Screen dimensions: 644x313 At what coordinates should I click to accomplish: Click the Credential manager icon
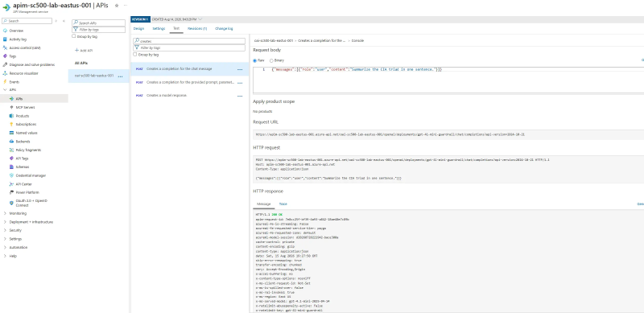click(11, 175)
